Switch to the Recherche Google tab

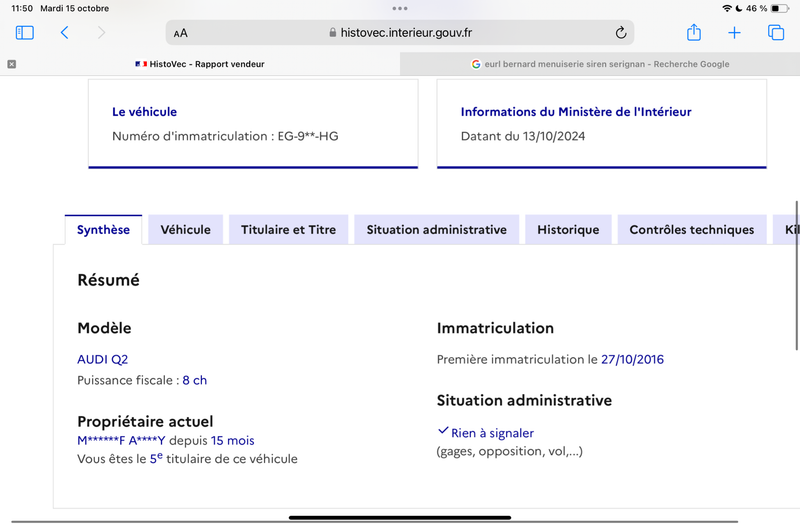pyautogui.click(x=600, y=64)
